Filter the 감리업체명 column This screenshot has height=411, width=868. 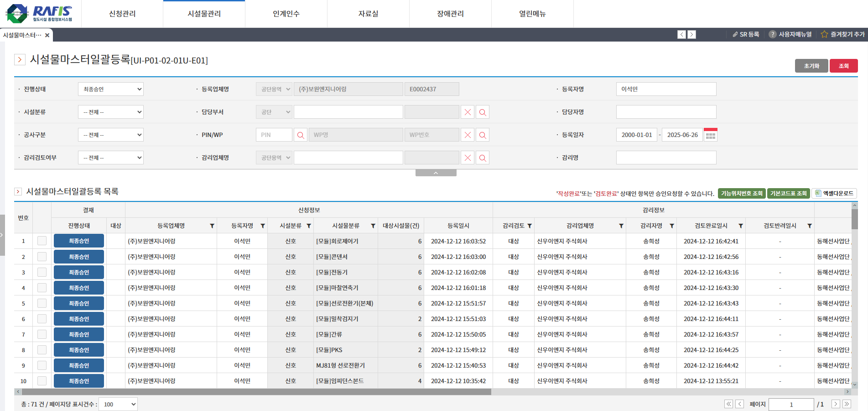(x=621, y=226)
